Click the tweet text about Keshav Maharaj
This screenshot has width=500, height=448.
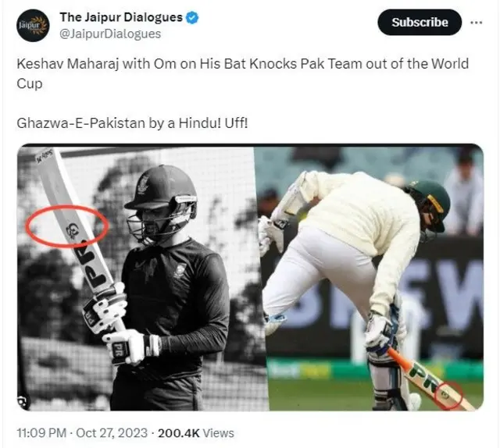[242, 73]
